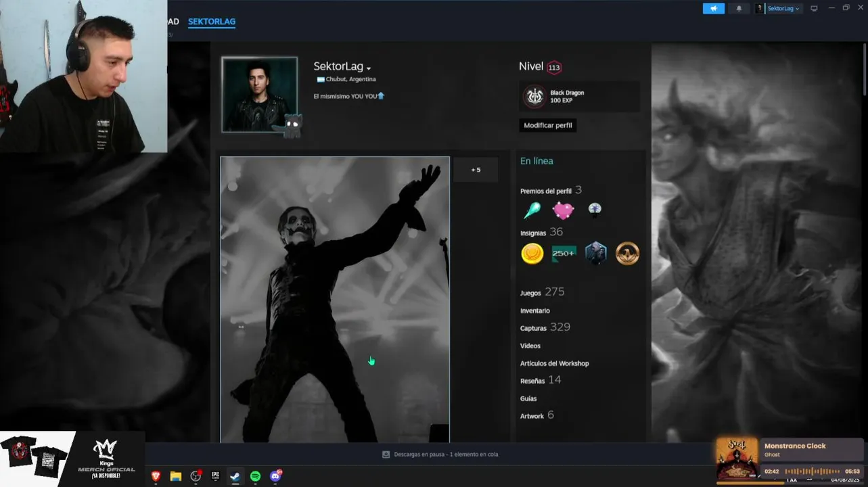Open the Black Dragon badge icon

[534, 96]
